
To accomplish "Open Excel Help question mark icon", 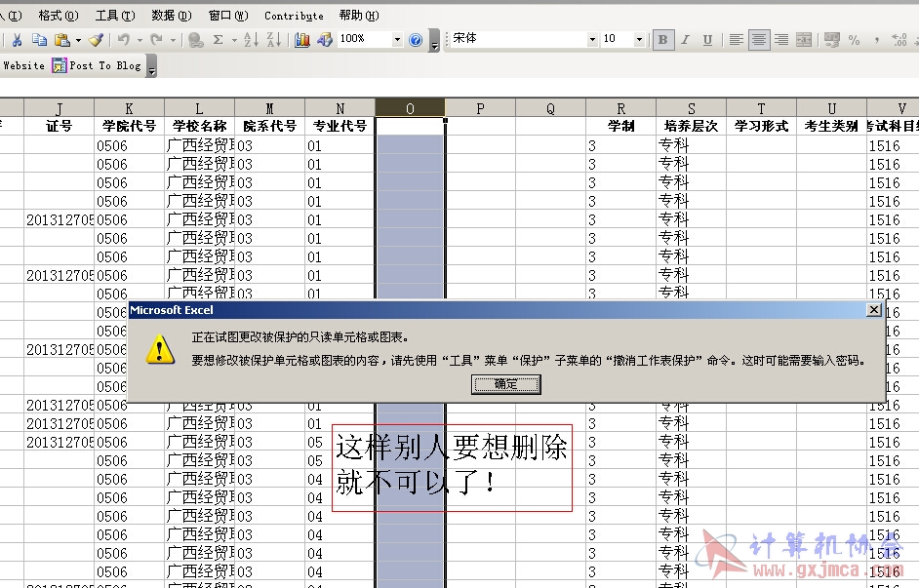I will (x=416, y=40).
